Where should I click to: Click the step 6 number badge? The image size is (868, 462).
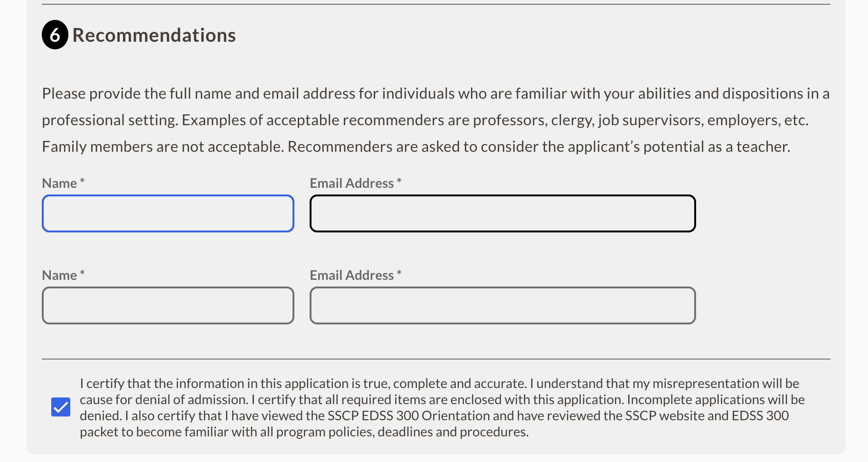(x=55, y=35)
